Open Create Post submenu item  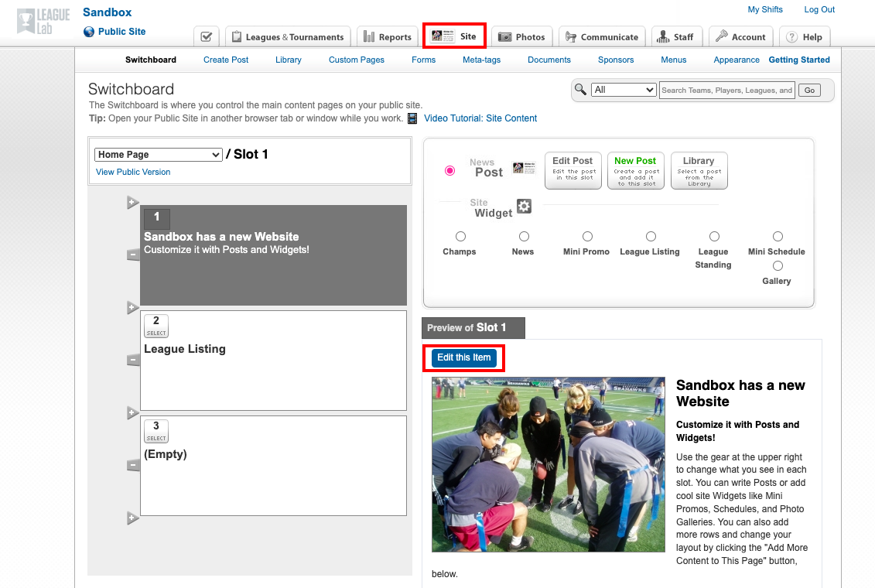click(x=226, y=60)
